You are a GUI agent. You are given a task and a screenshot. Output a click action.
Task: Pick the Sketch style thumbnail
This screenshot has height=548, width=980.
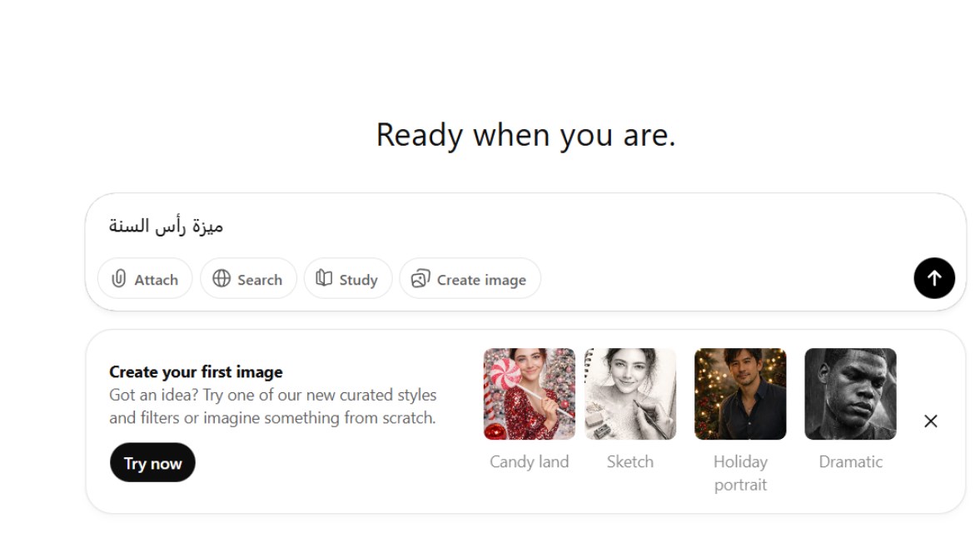(629, 394)
